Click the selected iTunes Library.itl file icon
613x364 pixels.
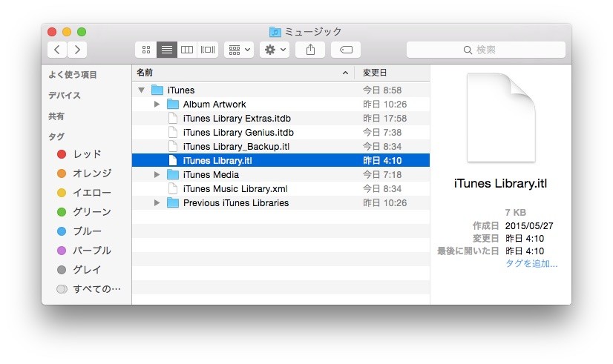[x=173, y=161]
